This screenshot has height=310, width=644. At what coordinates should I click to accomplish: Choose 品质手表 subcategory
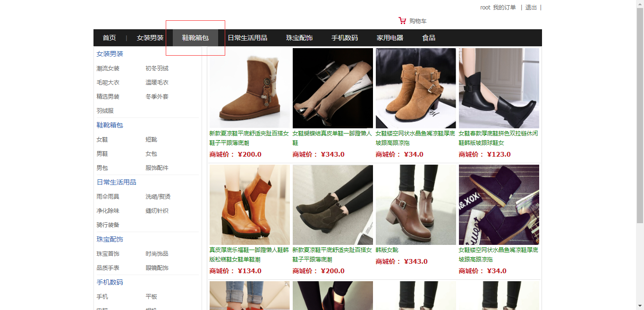coord(108,268)
